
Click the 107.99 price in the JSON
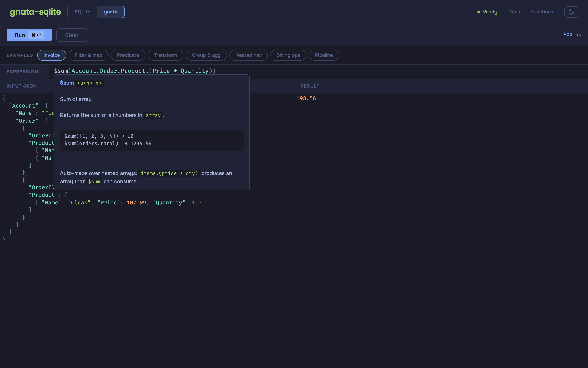136,203
